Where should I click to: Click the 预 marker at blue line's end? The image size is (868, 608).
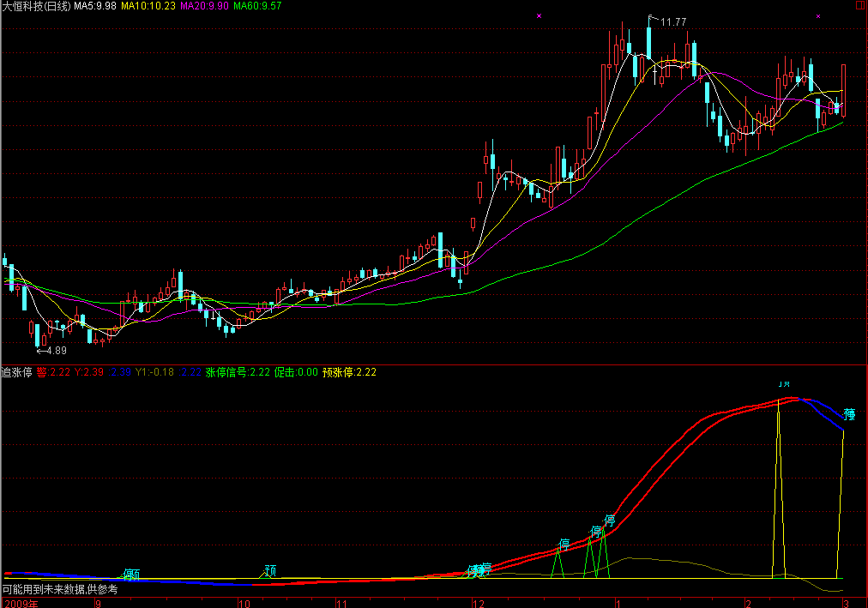pyautogui.click(x=849, y=415)
